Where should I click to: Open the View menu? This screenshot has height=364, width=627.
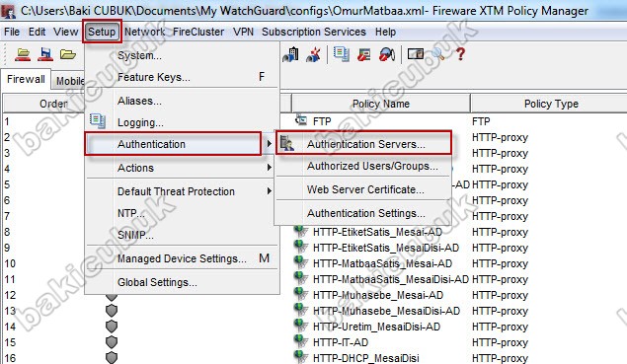pos(65,32)
